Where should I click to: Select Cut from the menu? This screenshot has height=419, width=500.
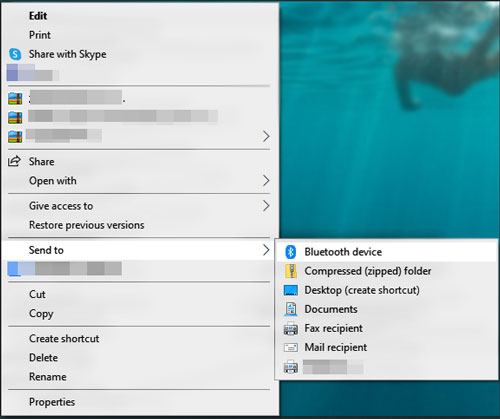click(140, 294)
